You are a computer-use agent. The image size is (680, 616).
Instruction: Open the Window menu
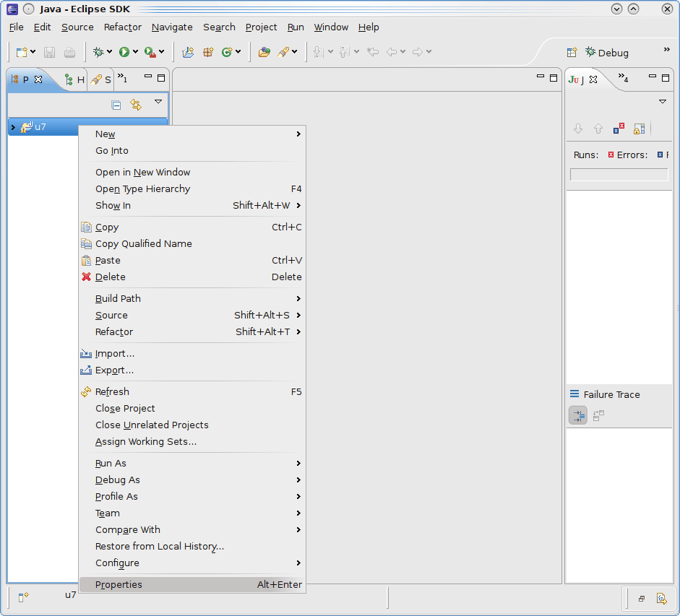tap(331, 27)
